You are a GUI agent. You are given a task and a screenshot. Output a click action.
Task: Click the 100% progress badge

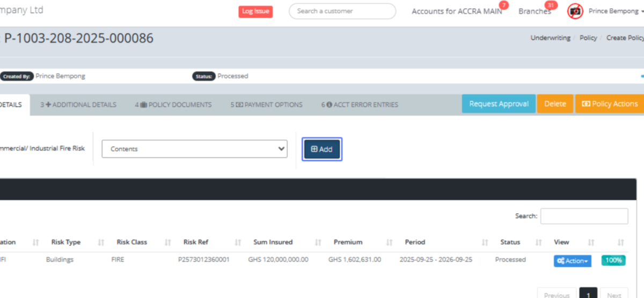pyautogui.click(x=613, y=260)
